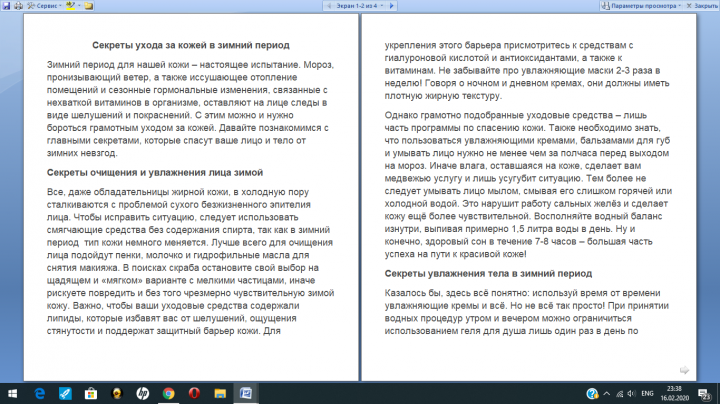Viewport: 720px width, 404px height.
Task: Open the dark game icon next to Store
Action: click(x=117, y=393)
